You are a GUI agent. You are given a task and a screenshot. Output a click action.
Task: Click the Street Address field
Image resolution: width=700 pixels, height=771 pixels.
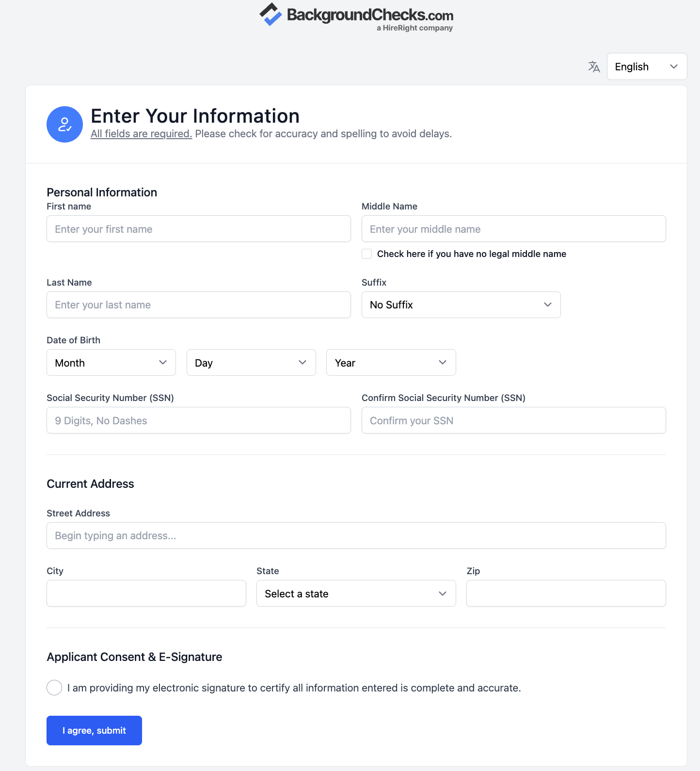pyautogui.click(x=356, y=536)
